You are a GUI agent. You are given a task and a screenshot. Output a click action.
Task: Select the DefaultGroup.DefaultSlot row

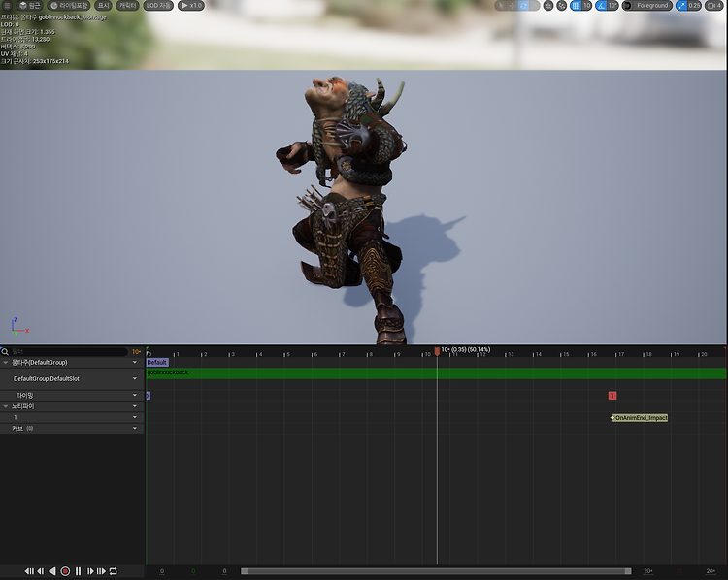[x=72, y=378]
